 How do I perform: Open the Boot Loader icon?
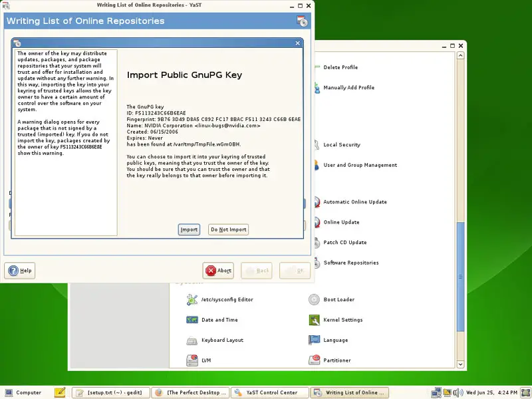314,300
